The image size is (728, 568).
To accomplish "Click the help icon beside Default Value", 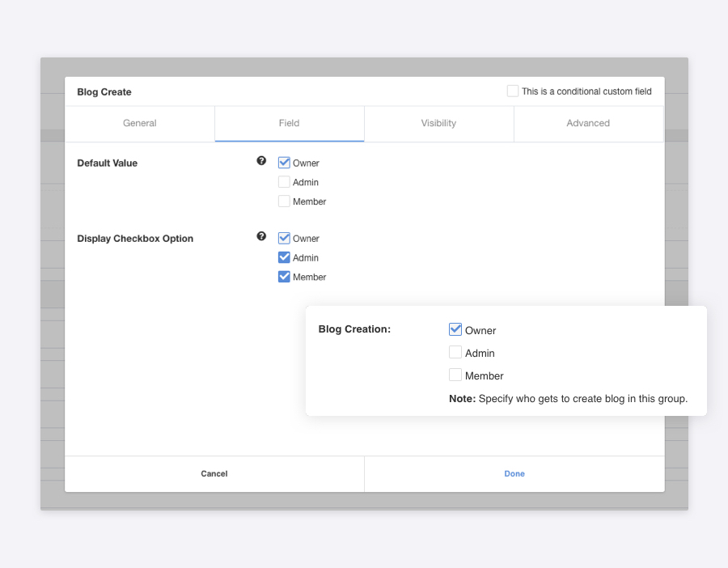I will click(x=261, y=161).
